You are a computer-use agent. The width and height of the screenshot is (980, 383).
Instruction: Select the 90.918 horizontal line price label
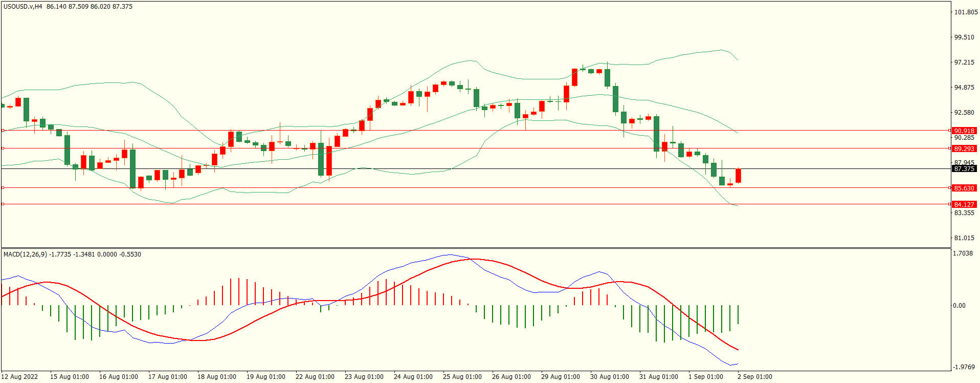click(x=964, y=131)
